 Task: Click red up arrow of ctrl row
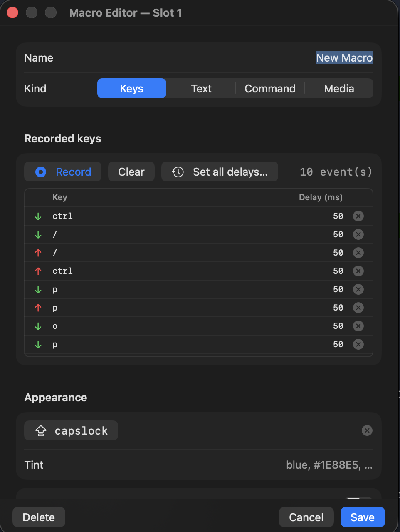tap(38, 271)
